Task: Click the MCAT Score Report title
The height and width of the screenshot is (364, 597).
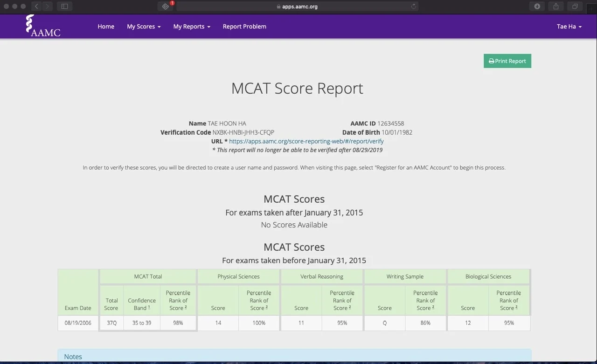Action: (297, 88)
